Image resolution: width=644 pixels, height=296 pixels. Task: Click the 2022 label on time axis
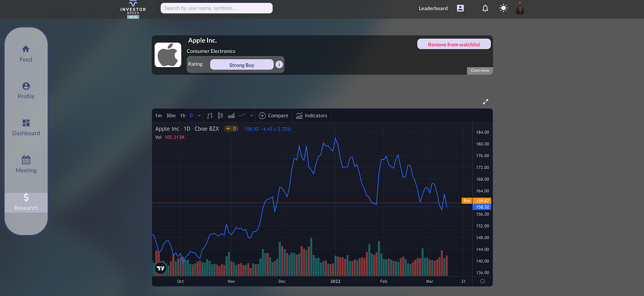pos(335,281)
